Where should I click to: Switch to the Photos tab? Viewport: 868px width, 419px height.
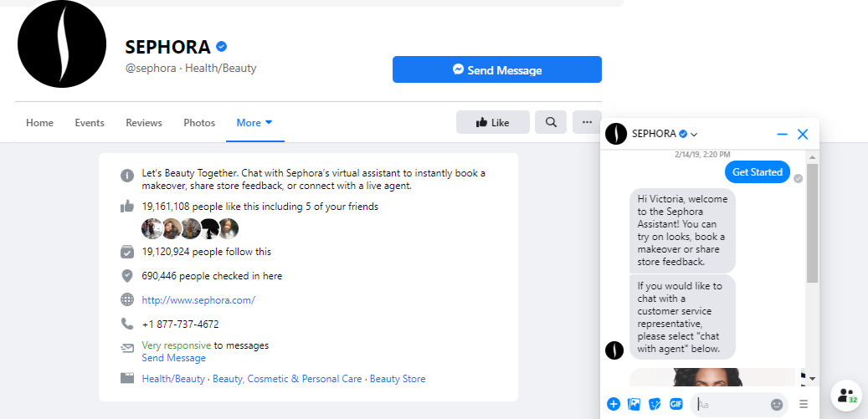[199, 123]
